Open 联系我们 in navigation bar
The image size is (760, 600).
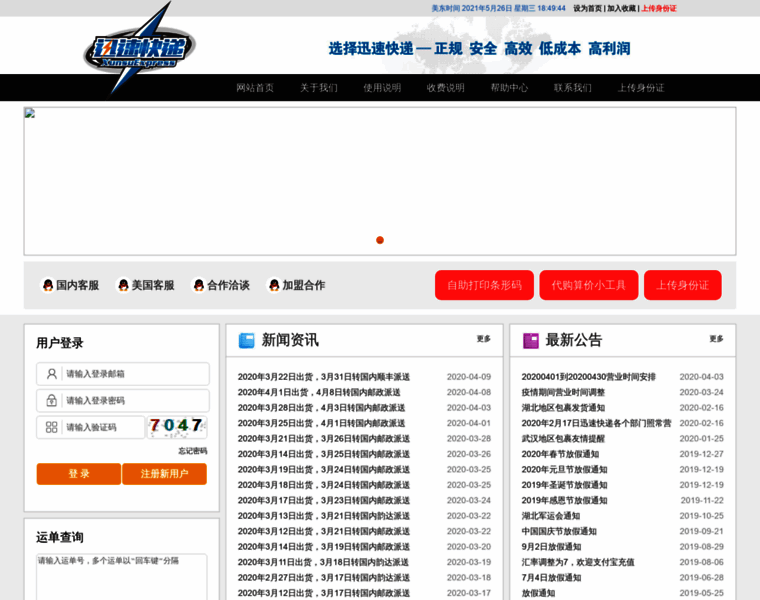(x=572, y=88)
